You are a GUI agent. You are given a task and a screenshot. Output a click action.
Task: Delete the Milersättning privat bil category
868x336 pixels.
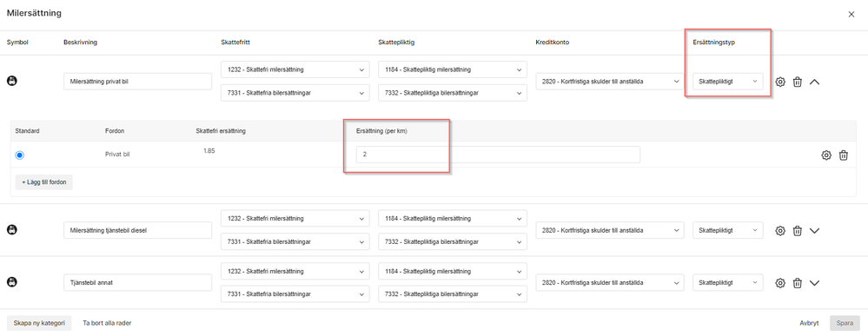(x=797, y=82)
